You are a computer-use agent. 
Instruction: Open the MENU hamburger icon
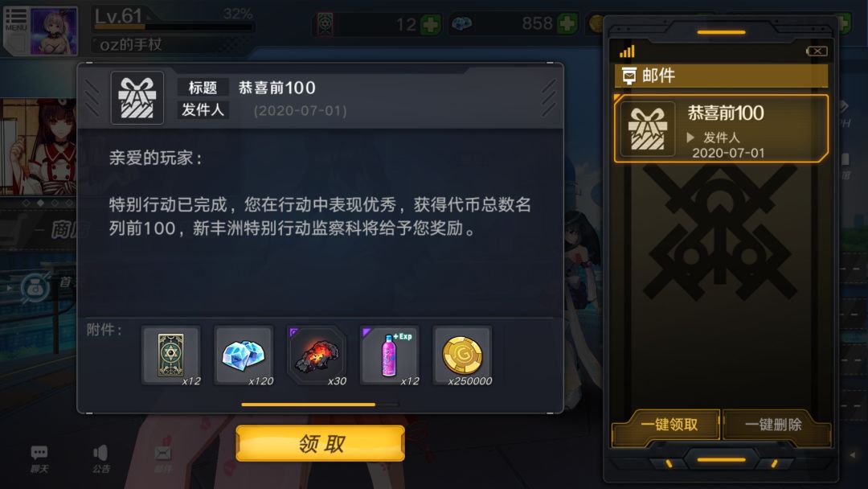point(15,20)
